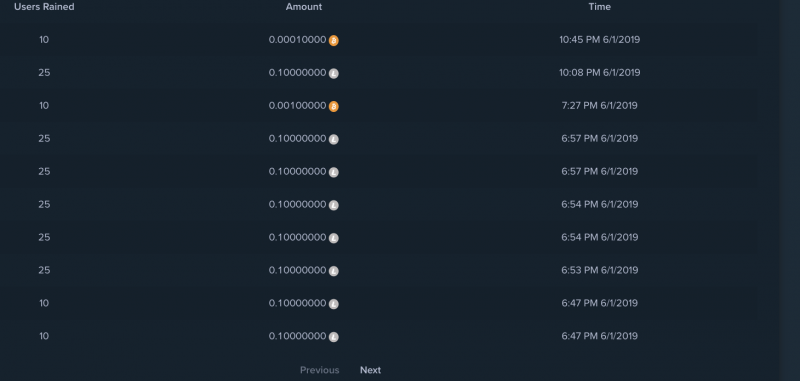
Task: Click users rained value 25 in the 6:53 PM row
Action: click(x=44, y=270)
